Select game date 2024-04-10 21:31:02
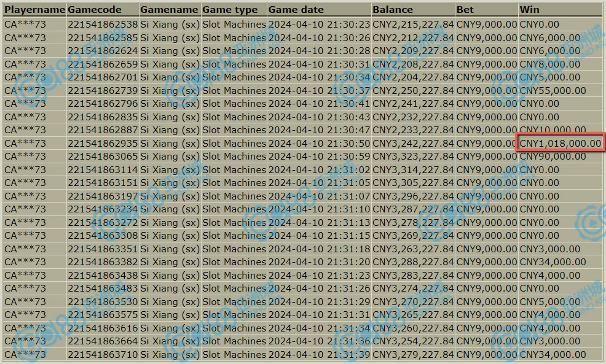The height and width of the screenshot is (364, 606). pyautogui.click(x=319, y=170)
